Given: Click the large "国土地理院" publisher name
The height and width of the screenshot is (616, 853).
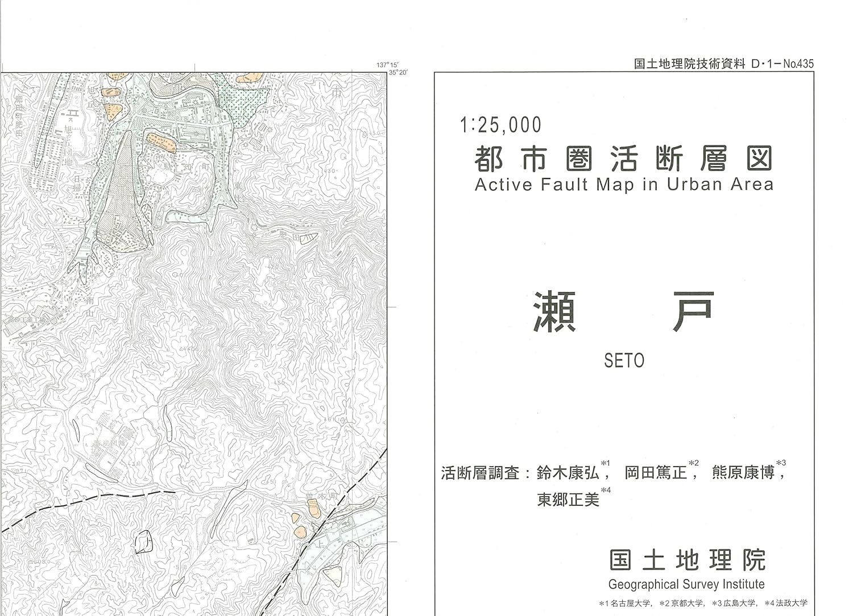Looking at the screenshot, I should tap(687, 560).
